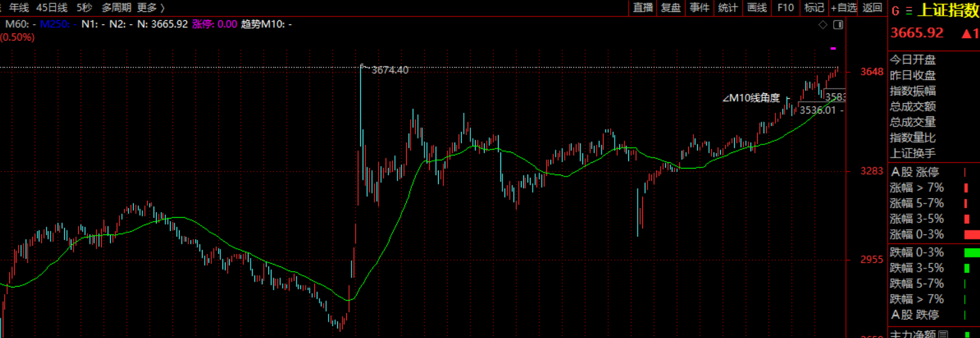Expand the 更多 period options
The image size is (980, 338).
(151, 8)
